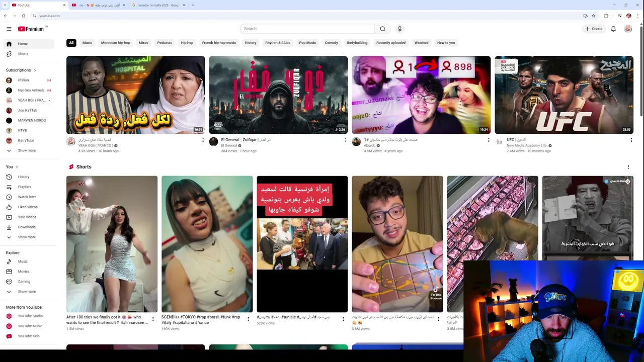
Task: Open Explore Music category
Action: 28,261
